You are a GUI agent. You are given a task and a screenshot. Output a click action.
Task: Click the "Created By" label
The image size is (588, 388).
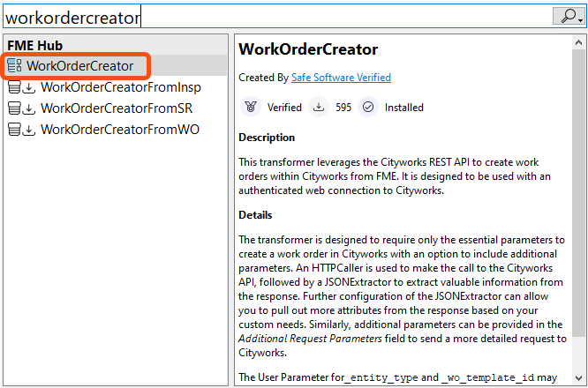[x=264, y=78]
